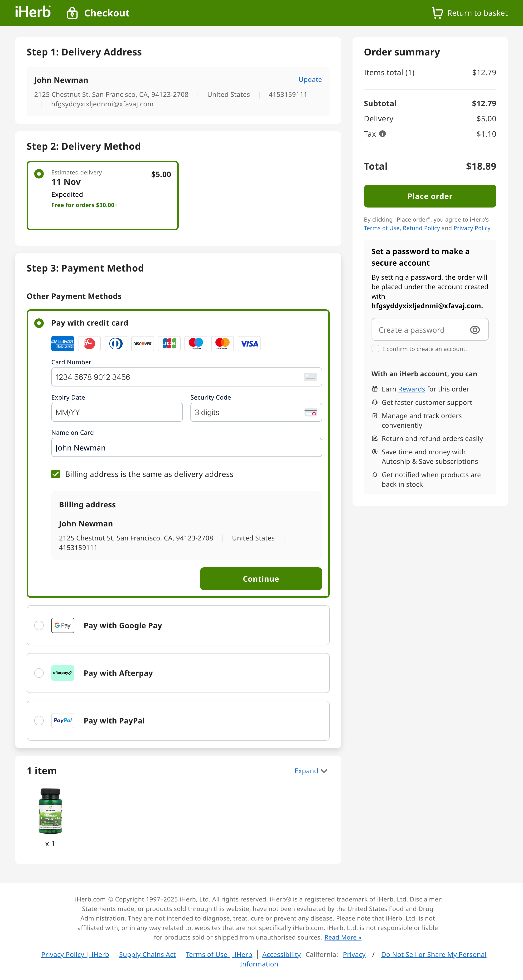
Task: Select the Pay with Google Pay option
Action: click(x=39, y=625)
